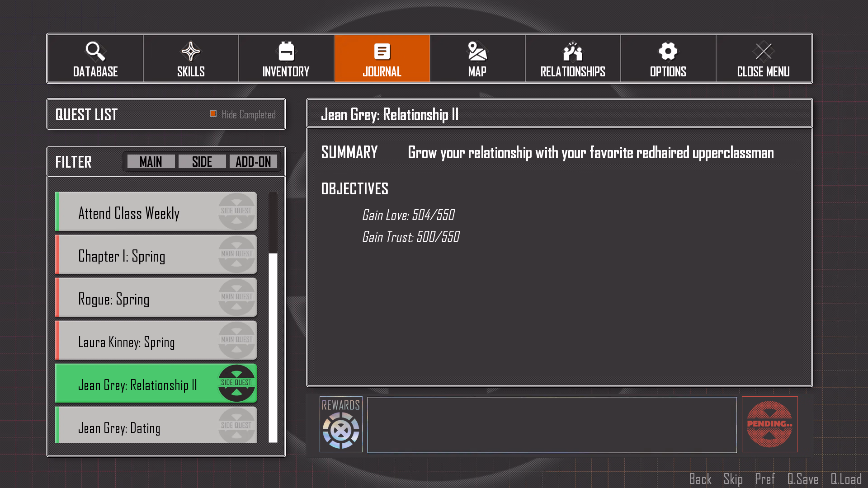The image size is (868, 488).
Task: Open the Options gear icon
Action: [668, 52]
